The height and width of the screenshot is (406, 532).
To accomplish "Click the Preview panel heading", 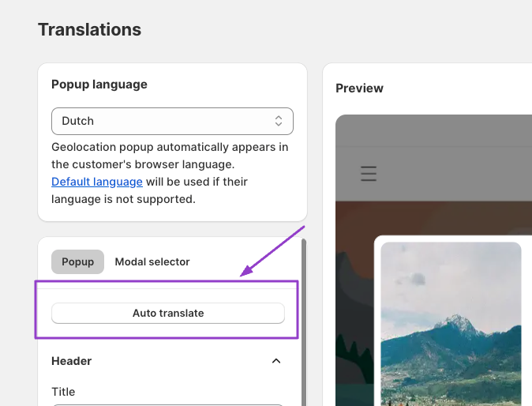I will 359,88.
